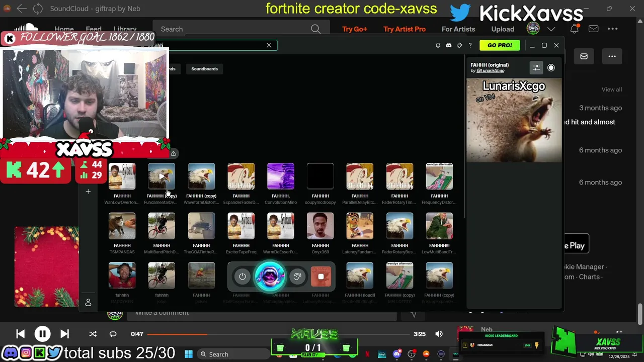Play FAHHHH!!! sound by LowMultiBandTr
This screenshot has width=644, height=362.
coord(439,226)
